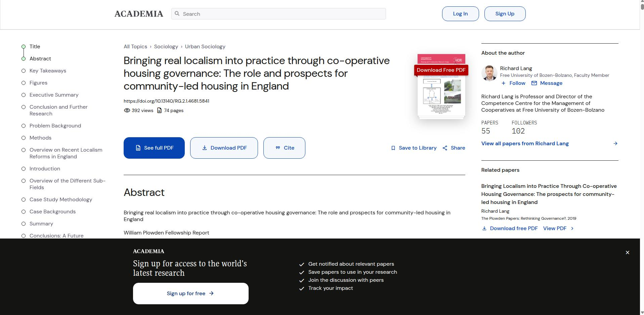Click the page vertical scrollbar
This screenshot has height=315, width=644.
click(642, 158)
